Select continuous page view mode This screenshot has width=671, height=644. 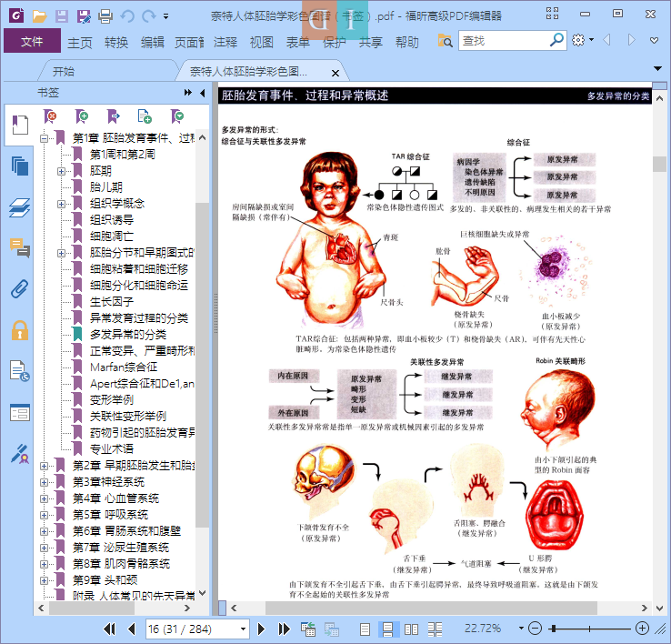(x=387, y=629)
